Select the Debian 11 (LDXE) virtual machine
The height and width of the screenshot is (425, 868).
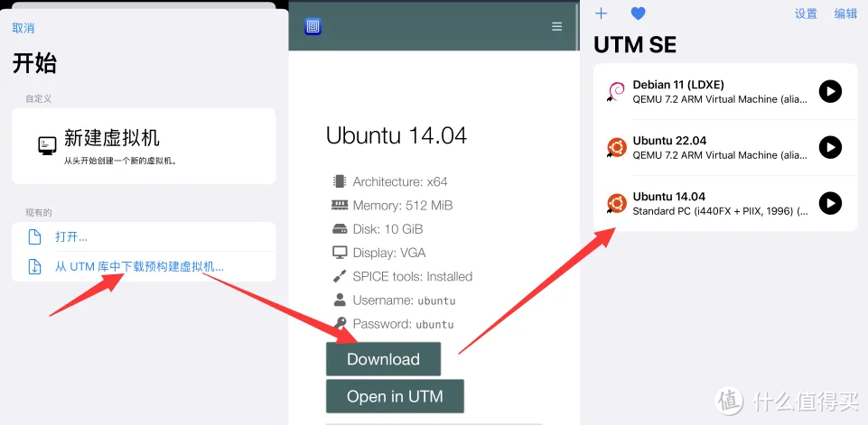click(x=725, y=91)
